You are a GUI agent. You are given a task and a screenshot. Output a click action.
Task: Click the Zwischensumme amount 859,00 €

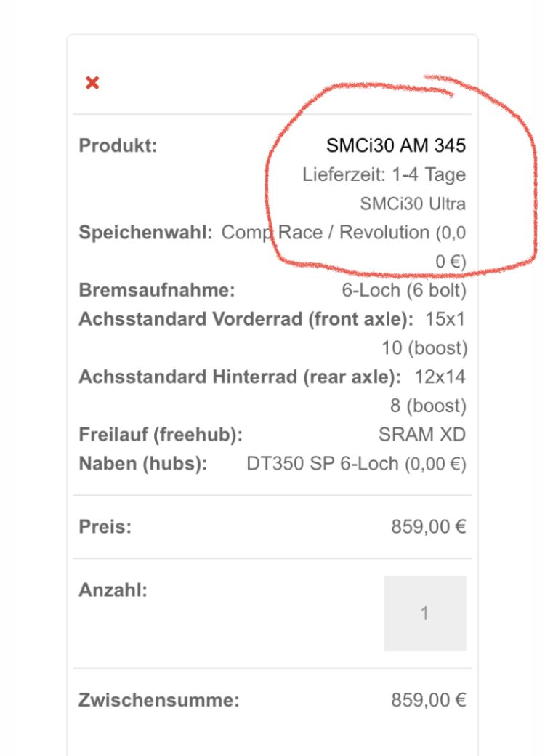[429, 701]
